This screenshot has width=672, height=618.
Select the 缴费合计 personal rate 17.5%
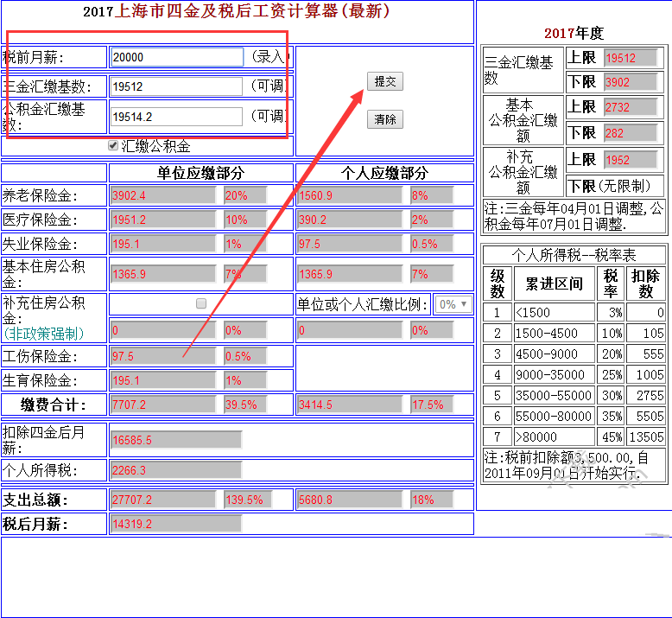click(x=432, y=405)
